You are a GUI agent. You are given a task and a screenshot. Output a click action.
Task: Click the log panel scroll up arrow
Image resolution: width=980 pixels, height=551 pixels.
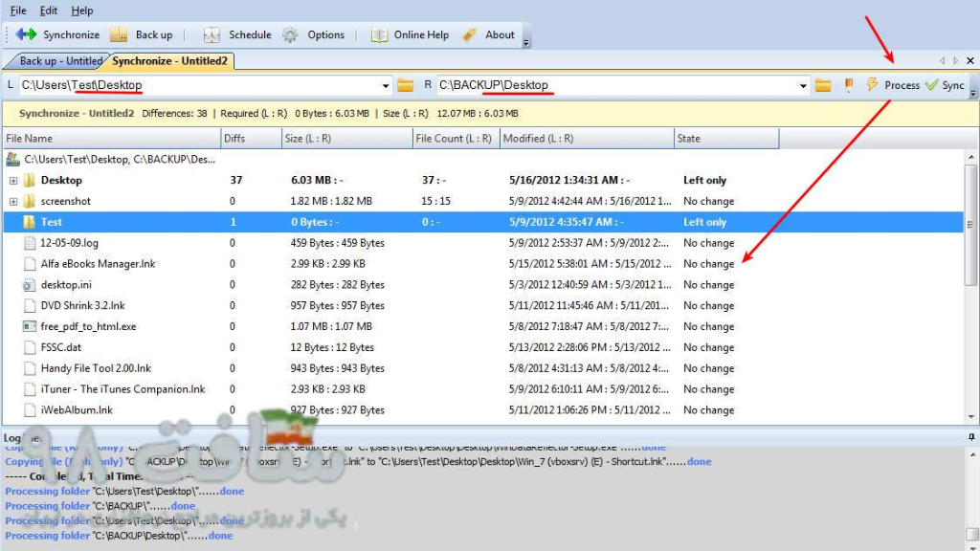click(970, 454)
